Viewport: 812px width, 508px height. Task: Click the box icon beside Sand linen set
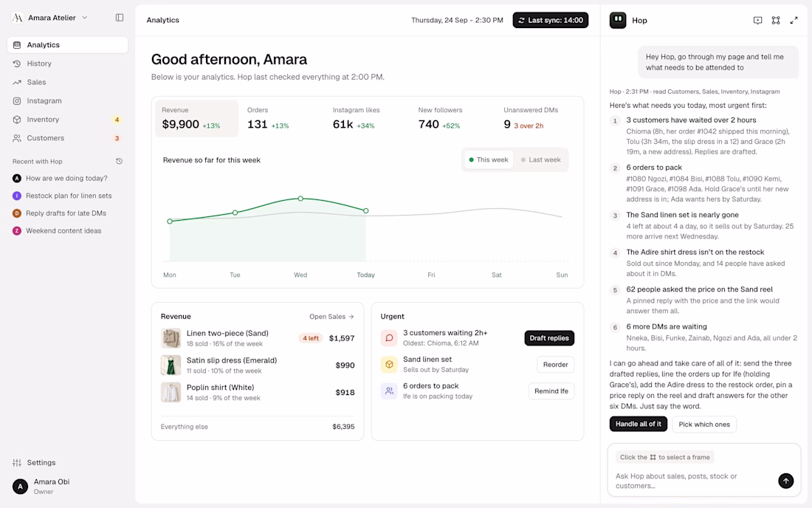(389, 365)
